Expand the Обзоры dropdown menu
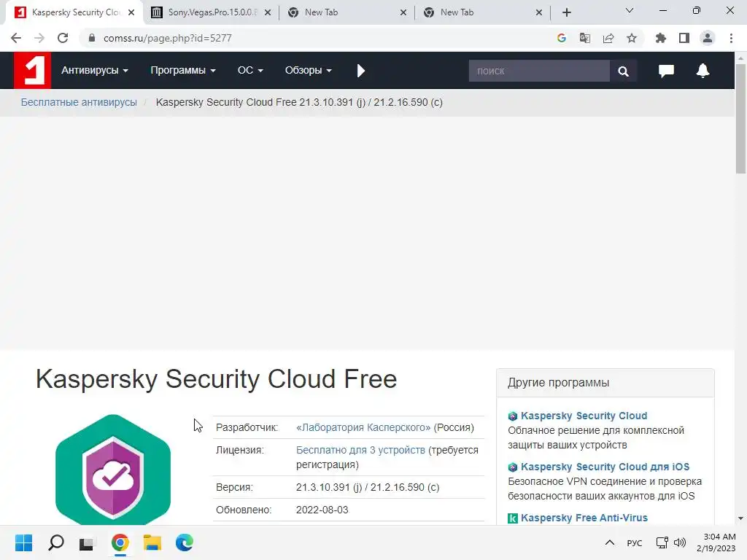 point(309,71)
